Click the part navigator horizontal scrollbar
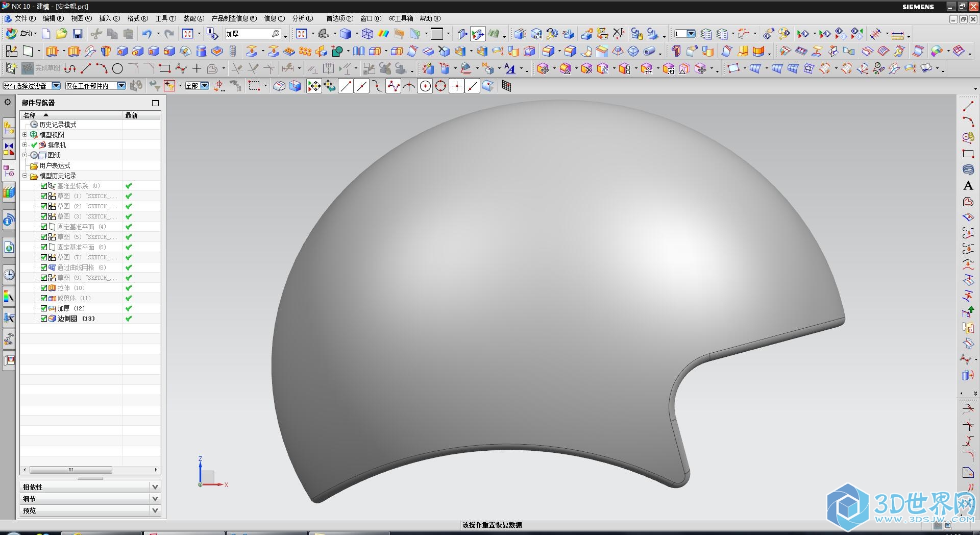This screenshot has width=980, height=535. [x=70, y=470]
